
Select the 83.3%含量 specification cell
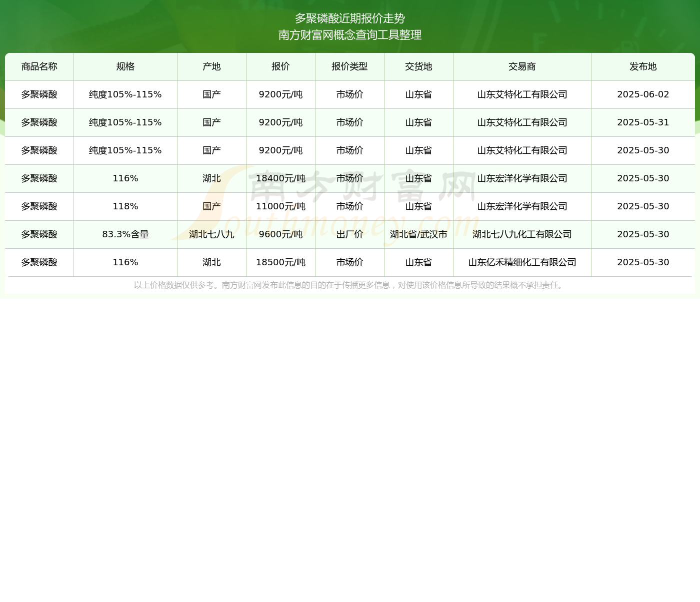coord(125,234)
